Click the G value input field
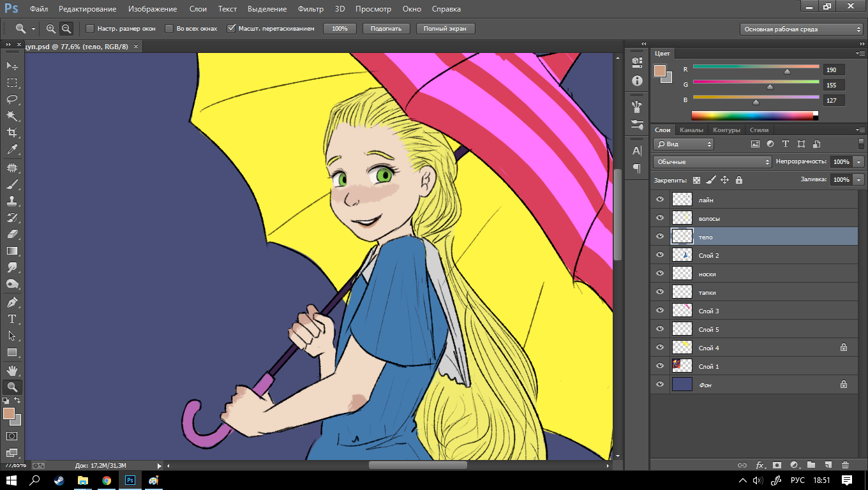Screen dimensions: 868x490 point(834,85)
